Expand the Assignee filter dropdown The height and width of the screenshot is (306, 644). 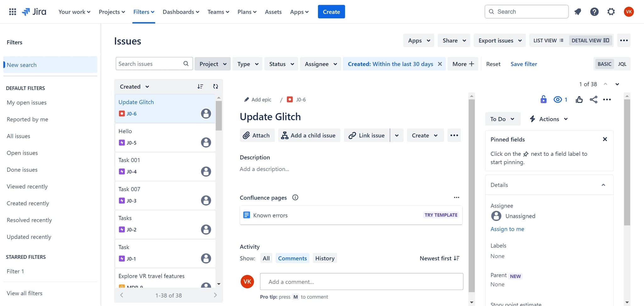coord(320,64)
